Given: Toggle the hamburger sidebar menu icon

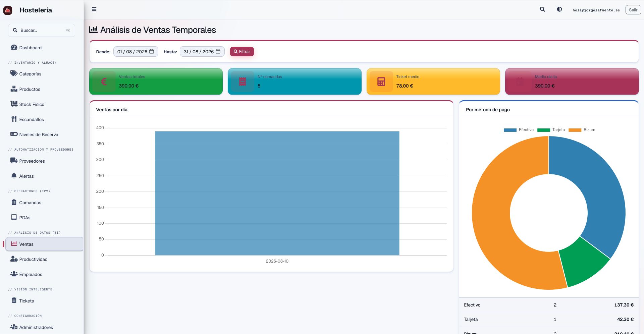Looking at the screenshot, I should (94, 9).
